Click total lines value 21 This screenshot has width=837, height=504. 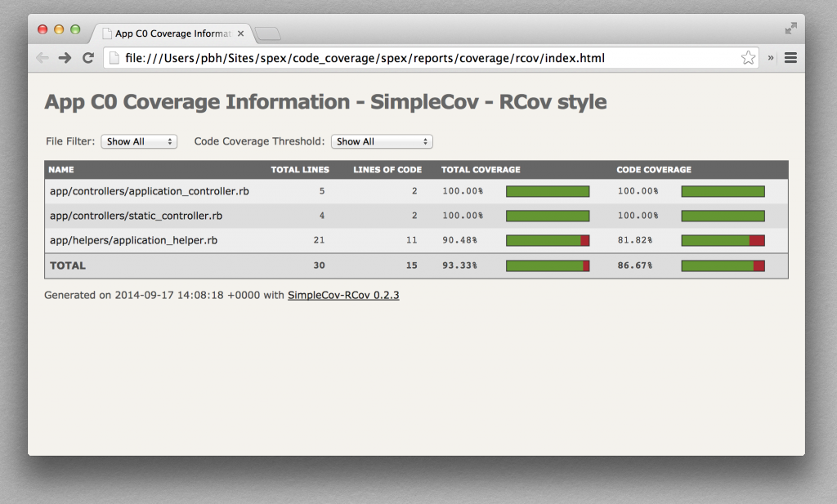[x=319, y=240]
